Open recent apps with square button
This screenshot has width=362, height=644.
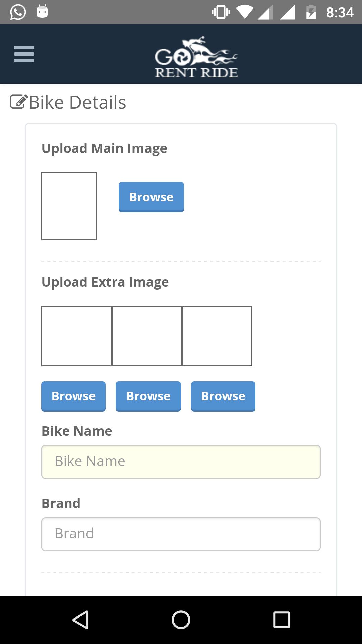[x=282, y=620]
